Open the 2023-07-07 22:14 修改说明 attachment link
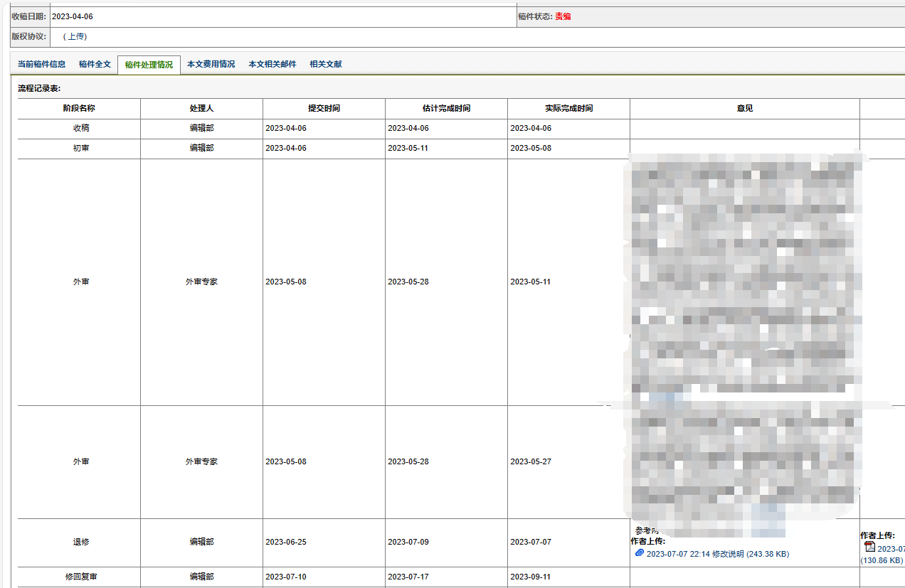905x588 pixels. coord(717,554)
